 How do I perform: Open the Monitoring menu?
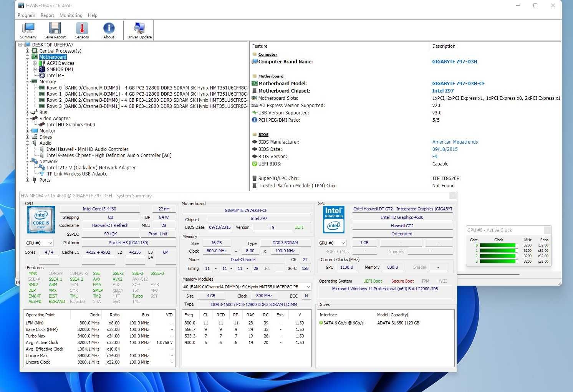pos(71,15)
